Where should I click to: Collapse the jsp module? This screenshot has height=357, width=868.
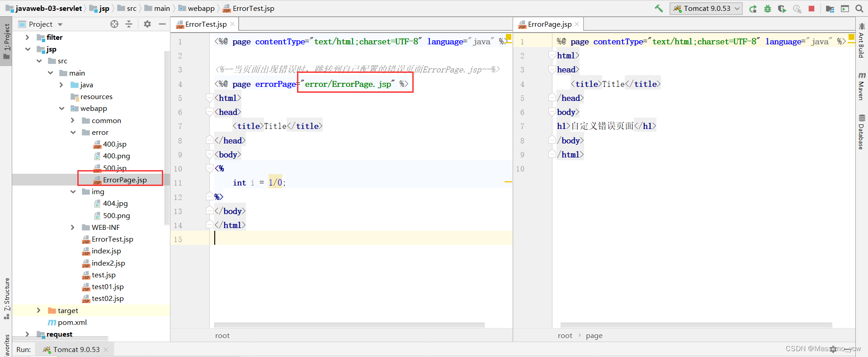pos(28,49)
